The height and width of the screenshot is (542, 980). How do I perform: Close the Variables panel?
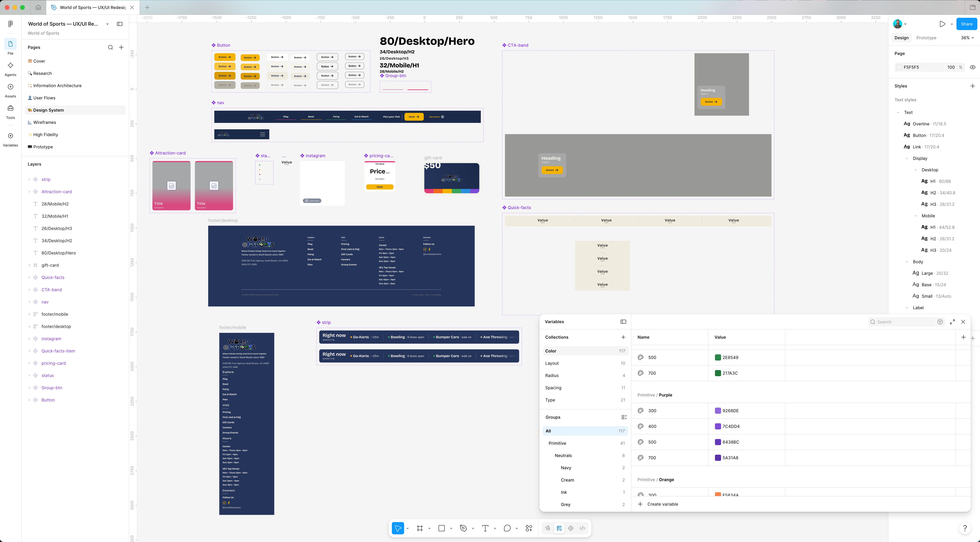click(963, 322)
